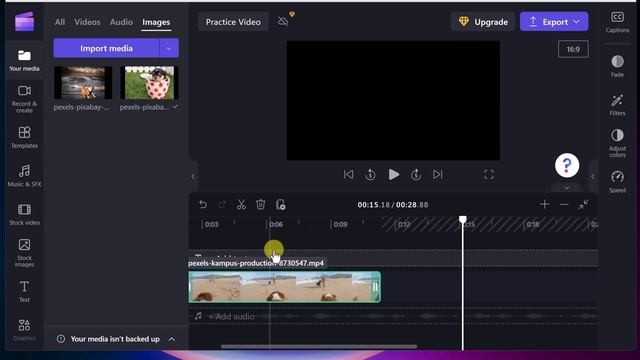Open the Text tool panel
Image resolution: width=640 pixels, height=360 pixels.
[24, 291]
